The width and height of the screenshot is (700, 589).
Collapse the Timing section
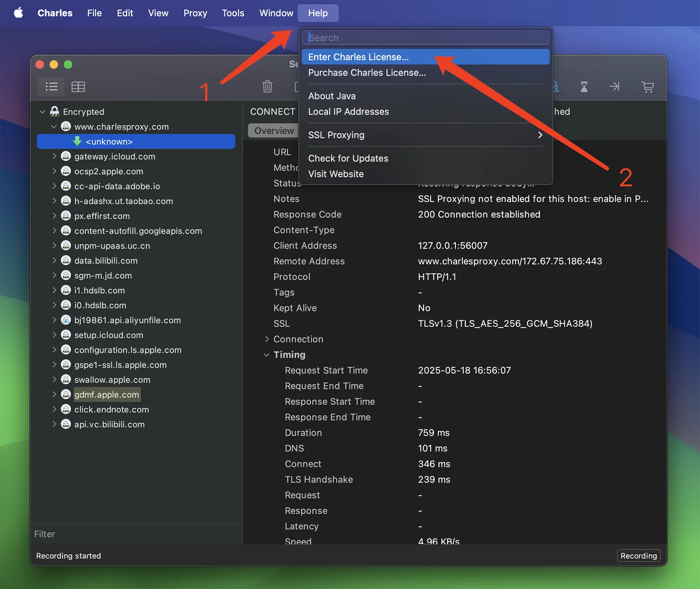tap(267, 355)
